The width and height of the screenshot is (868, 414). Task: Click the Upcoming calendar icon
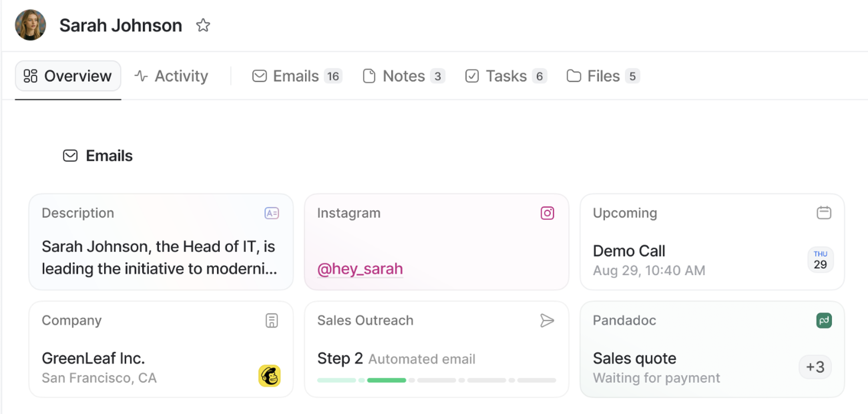coord(824,213)
